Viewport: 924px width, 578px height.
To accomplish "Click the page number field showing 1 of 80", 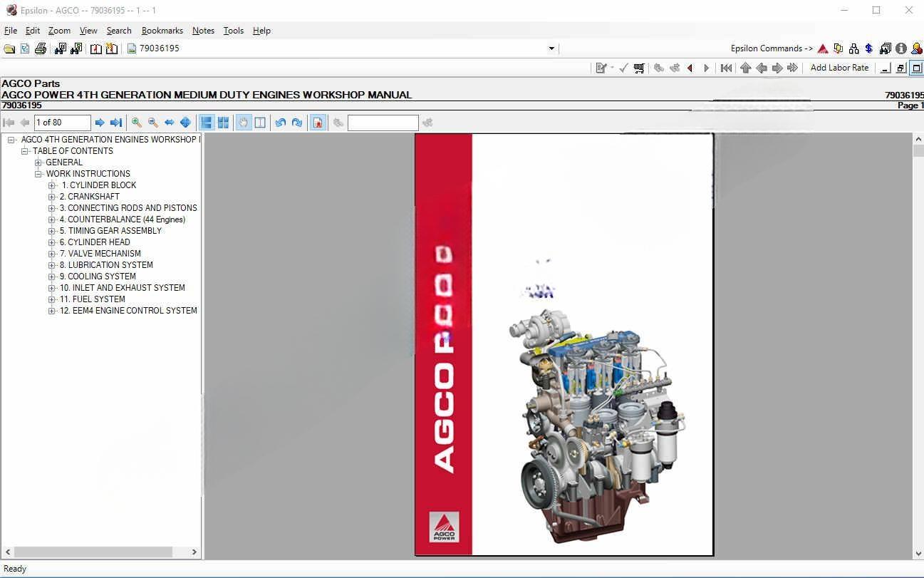I will tap(63, 123).
